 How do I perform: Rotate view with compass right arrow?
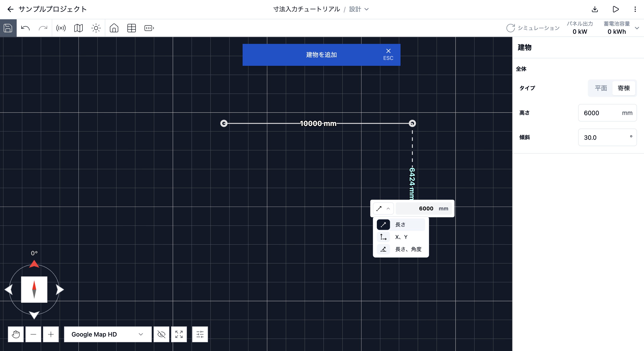60,290
